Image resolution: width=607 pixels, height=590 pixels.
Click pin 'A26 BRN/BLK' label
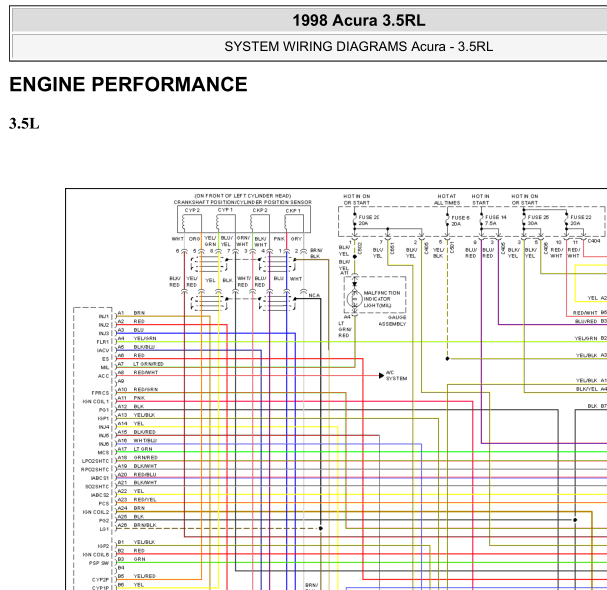click(137, 525)
